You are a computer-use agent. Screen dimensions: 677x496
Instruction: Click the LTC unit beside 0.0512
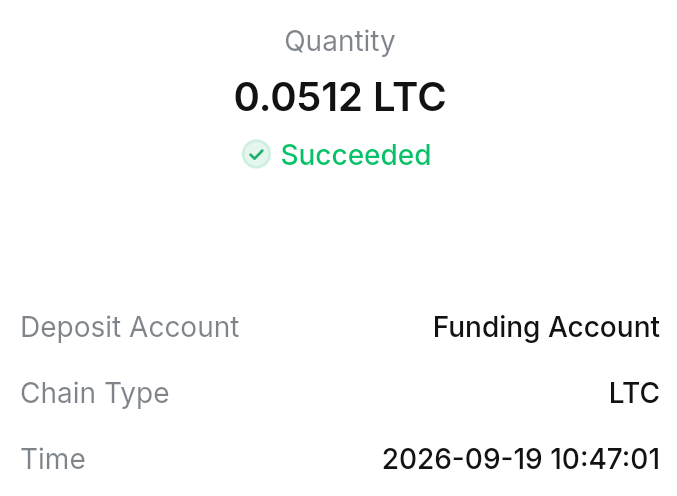pyautogui.click(x=409, y=97)
